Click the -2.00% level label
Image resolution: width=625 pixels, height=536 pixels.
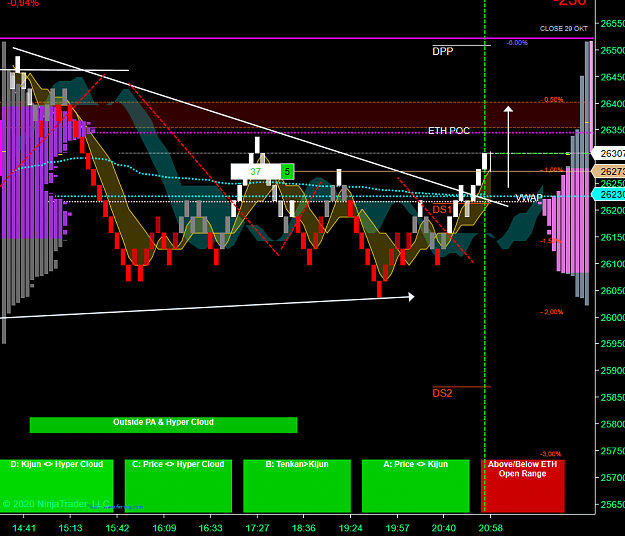(552, 312)
